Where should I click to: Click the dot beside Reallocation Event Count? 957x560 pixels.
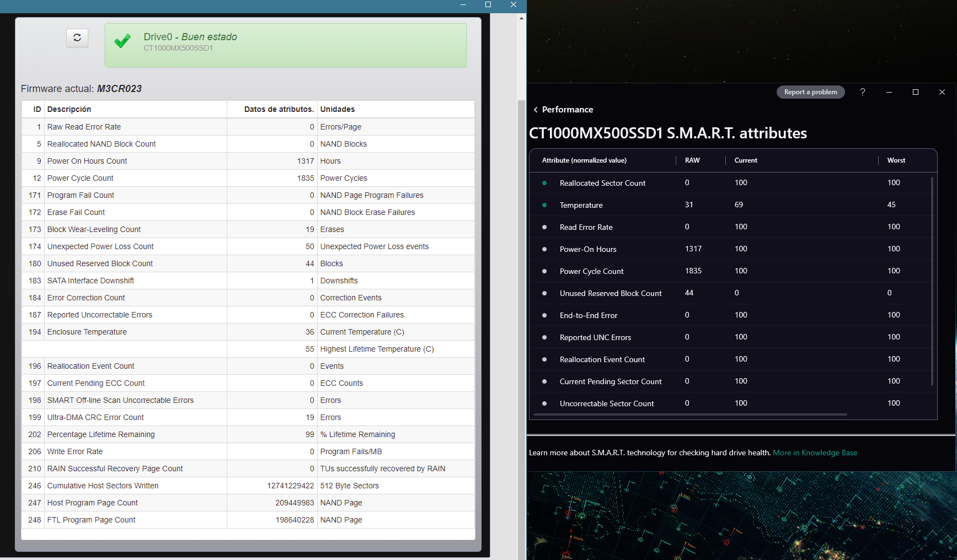point(544,359)
